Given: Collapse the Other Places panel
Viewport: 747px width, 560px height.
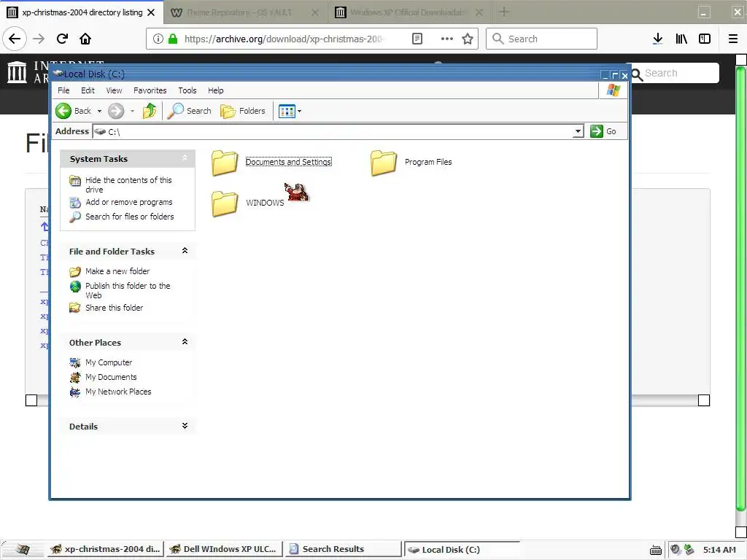Looking at the screenshot, I should coord(185,342).
